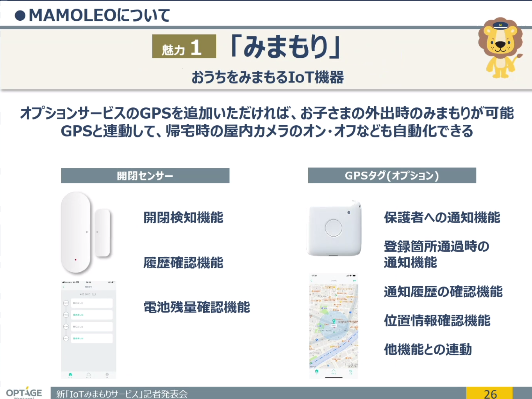532x399 pixels.
Task: Open the sensor history phone screenshot
Action: 89,329
